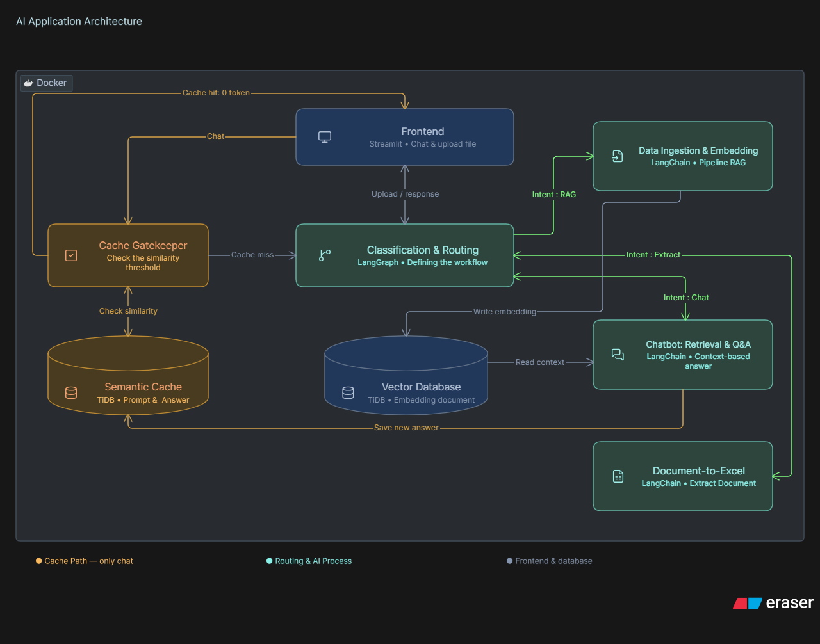Click 'LangGraph • Defining the workflow' subtitle
820x644 pixels.
coord(423,262)
